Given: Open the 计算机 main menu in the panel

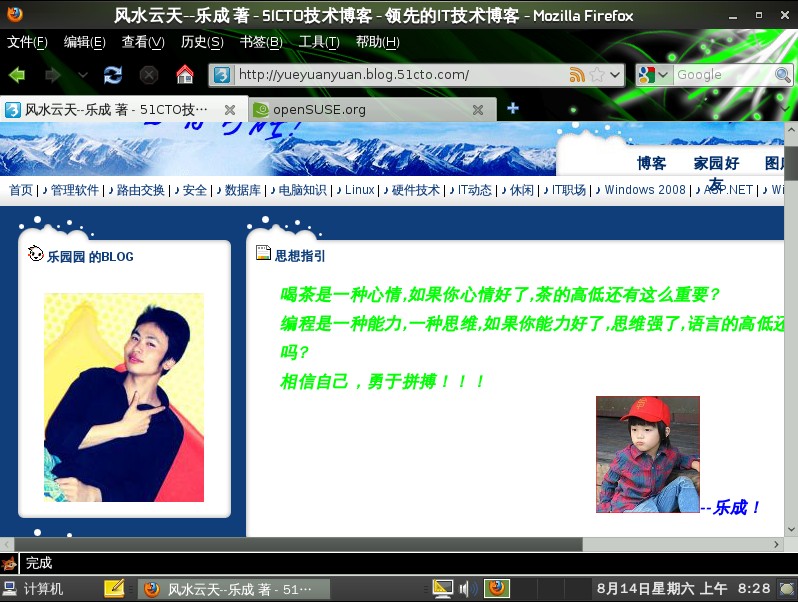Looking at the screenshot, I should click(33, 589).
